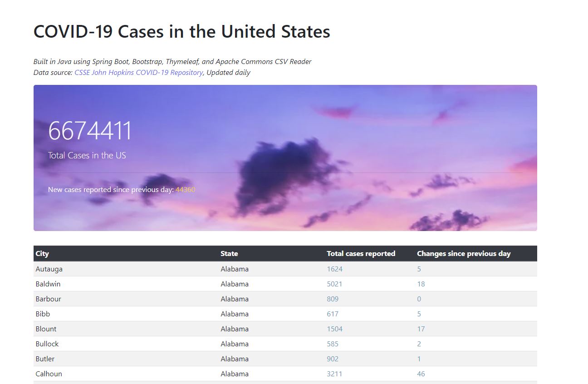Click the New cases reported since previous day label
The image size is (588, 384).
(x=111, y=189)
